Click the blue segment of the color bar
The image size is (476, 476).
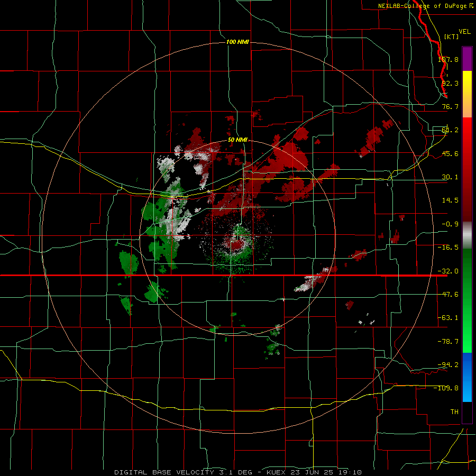[467, 377]
